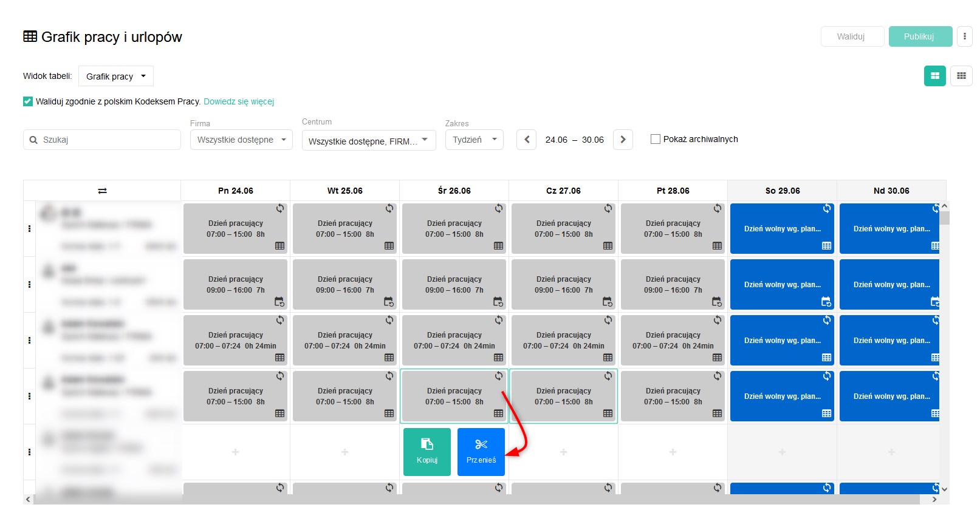Click the Śr 26.06 column header

[x=454, y=191]
